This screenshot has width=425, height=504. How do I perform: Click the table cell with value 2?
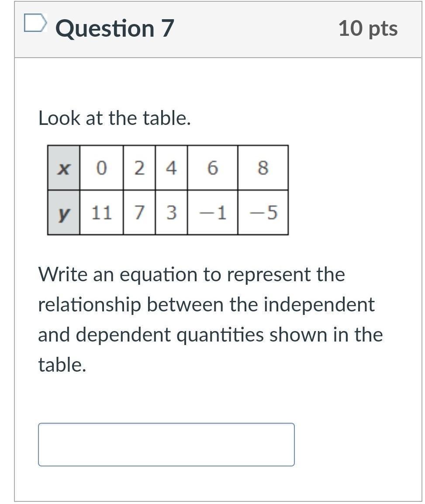click(x=139, y=167)
